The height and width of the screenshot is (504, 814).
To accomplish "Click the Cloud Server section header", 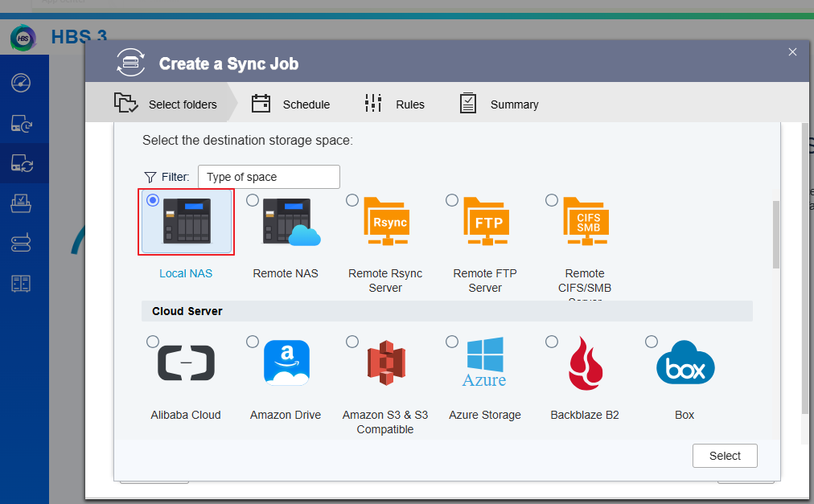I will 447,311.
